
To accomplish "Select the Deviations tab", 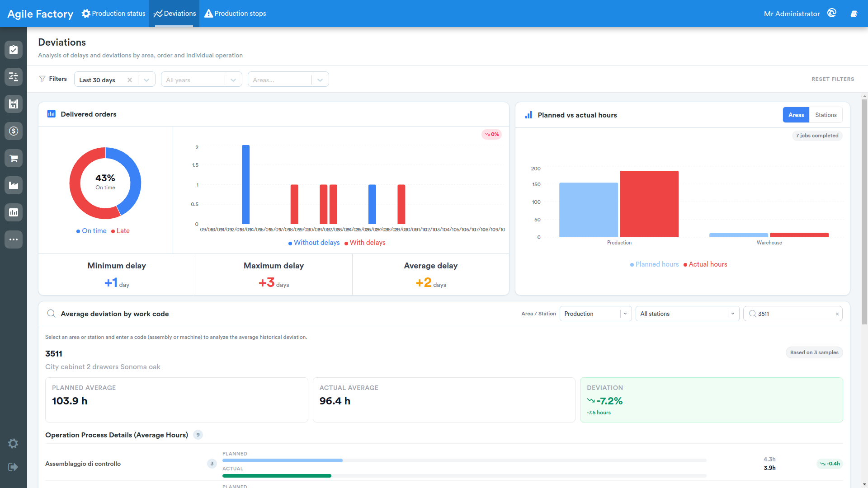I will (x=174, y=14).
